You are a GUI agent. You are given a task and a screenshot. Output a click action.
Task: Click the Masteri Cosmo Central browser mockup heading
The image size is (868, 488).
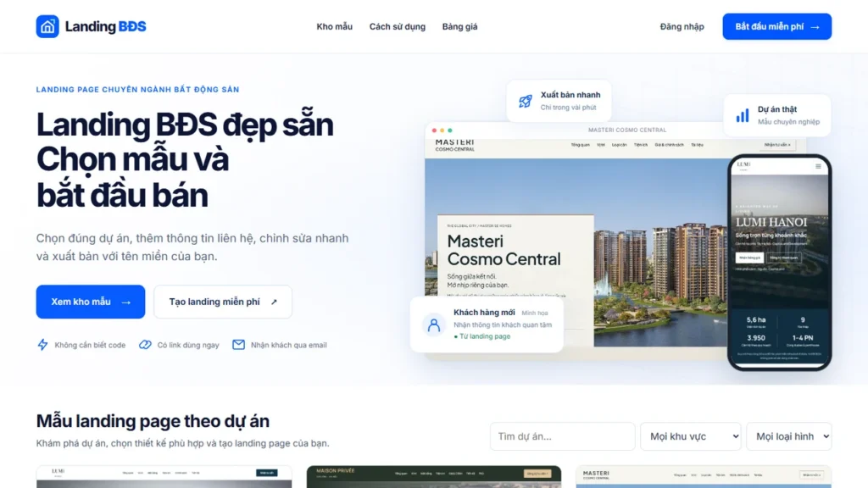point(504,250)
